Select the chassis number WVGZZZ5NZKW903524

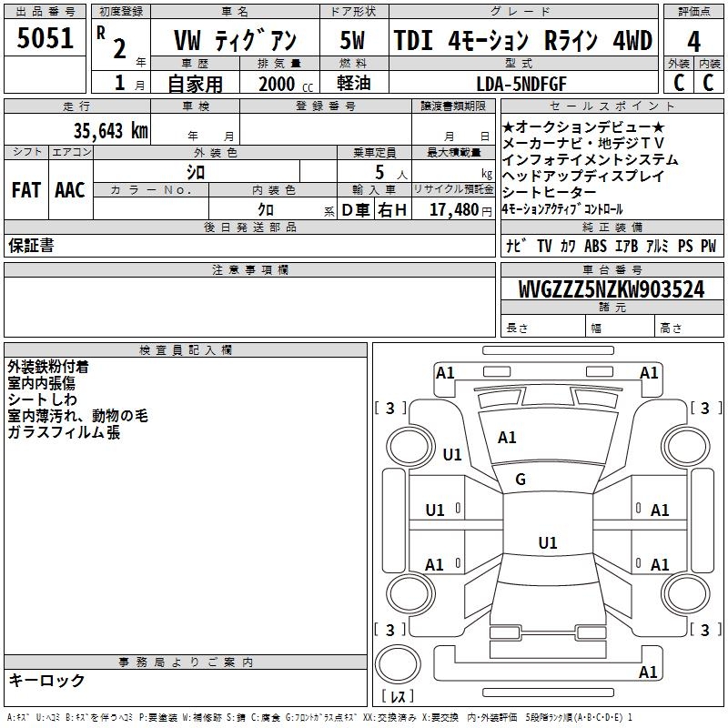tap(611, 289)
